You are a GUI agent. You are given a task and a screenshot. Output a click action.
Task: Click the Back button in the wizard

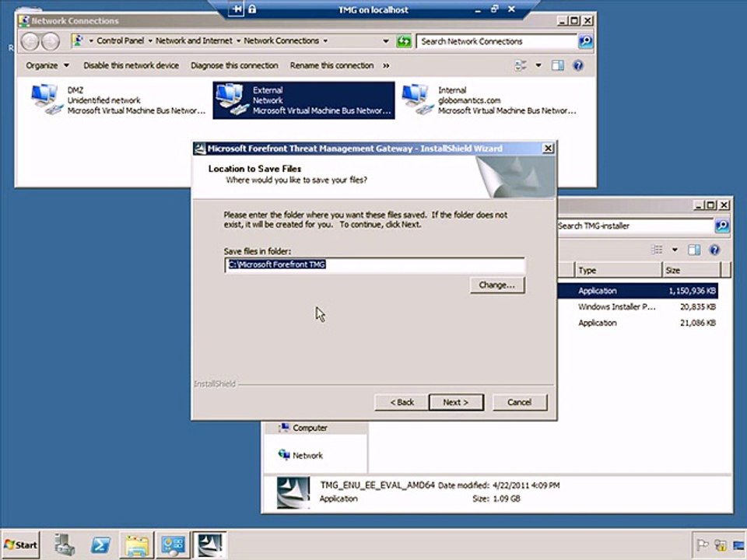[402, 402]
